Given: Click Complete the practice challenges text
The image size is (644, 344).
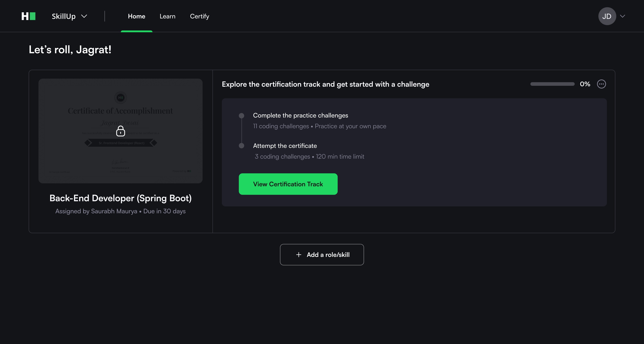Looking at the screenshot, I should coord(300,115).
